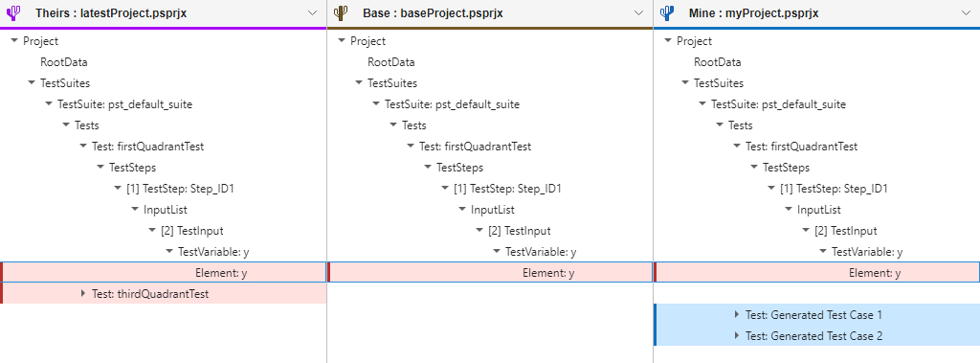Collapse TestSuites in the Mine pane
The width and height of the screenshot is (980, 363).
click(685, 82)
